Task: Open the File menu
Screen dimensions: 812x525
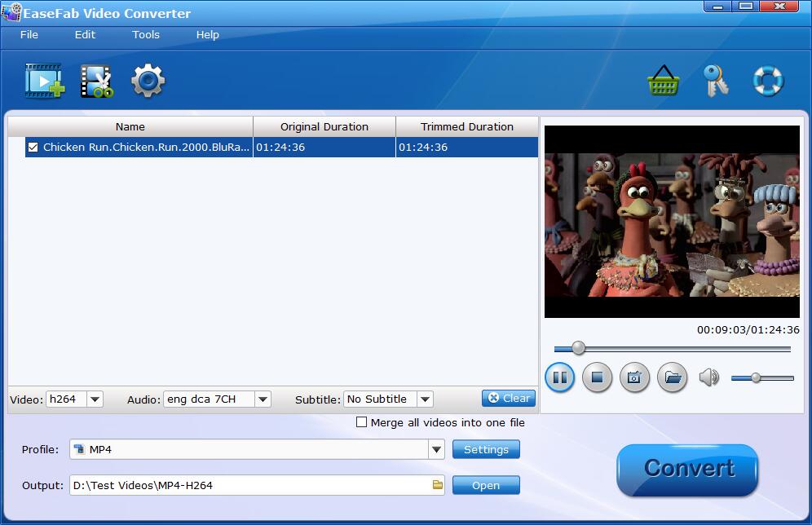Action: (29, 35)
